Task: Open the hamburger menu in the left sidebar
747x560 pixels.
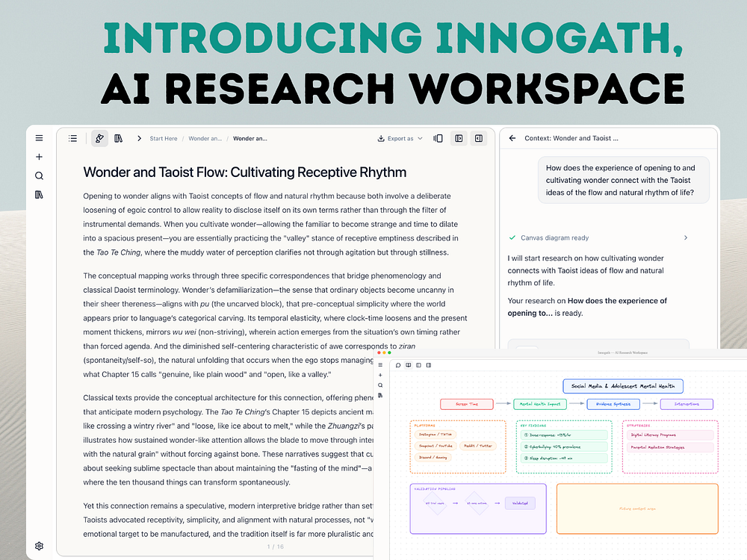Action: point(39,138)
